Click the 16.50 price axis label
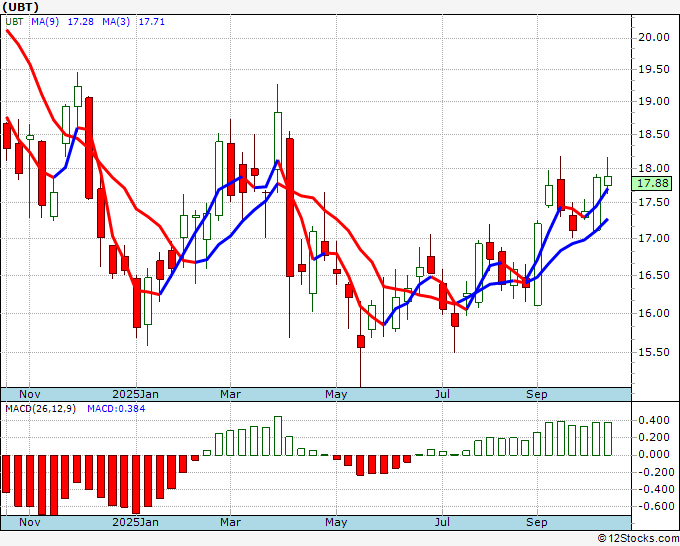 [654, 275]
